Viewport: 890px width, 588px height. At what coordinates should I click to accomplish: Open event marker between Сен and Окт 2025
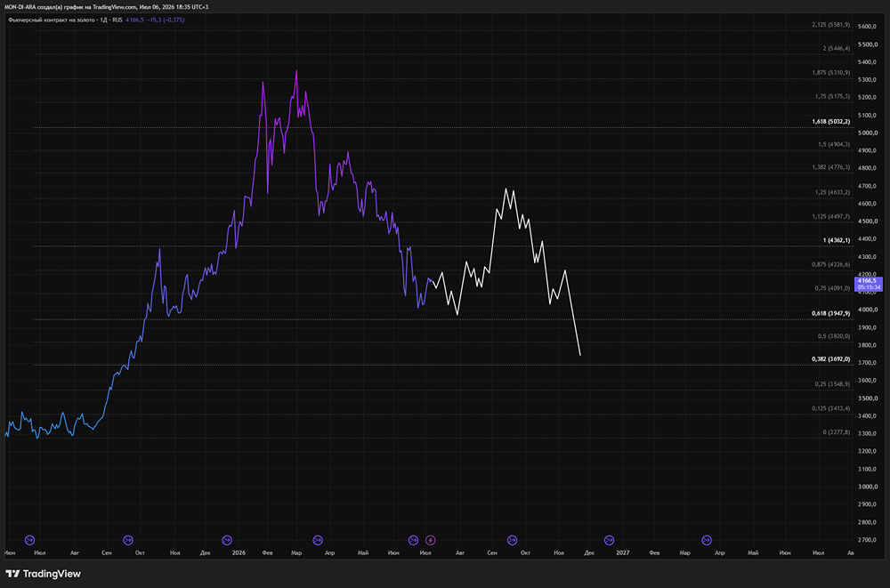127,540
